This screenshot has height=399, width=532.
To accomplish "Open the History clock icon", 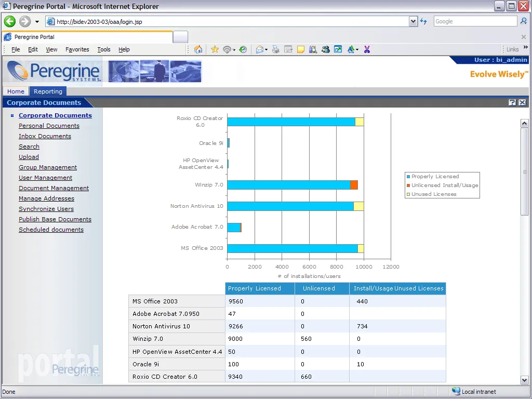I will point(243,49).
